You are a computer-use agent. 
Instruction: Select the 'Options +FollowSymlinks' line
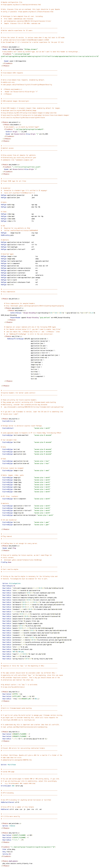coord(11,584)
